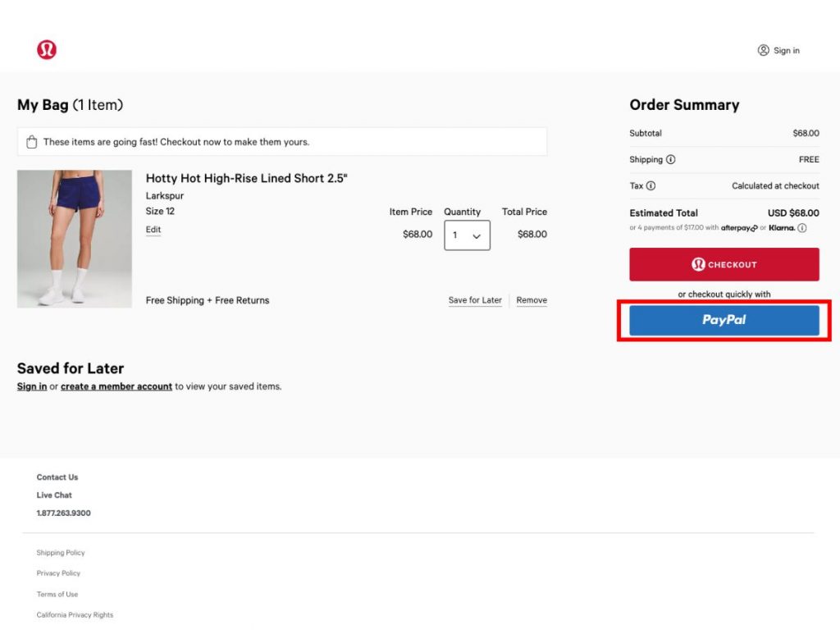Checkout quickly with PayPal button
840x630 pixels.
(x=724, y=320)
